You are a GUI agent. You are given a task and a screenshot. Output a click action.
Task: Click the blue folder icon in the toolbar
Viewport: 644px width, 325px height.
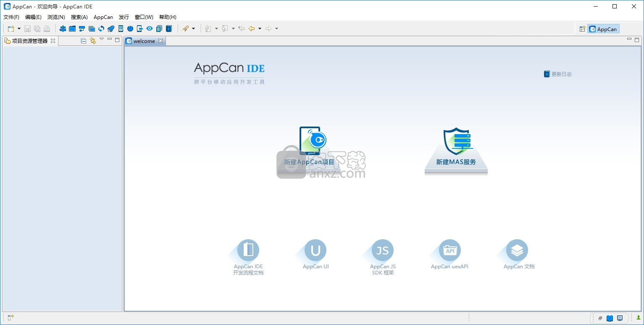72,29
